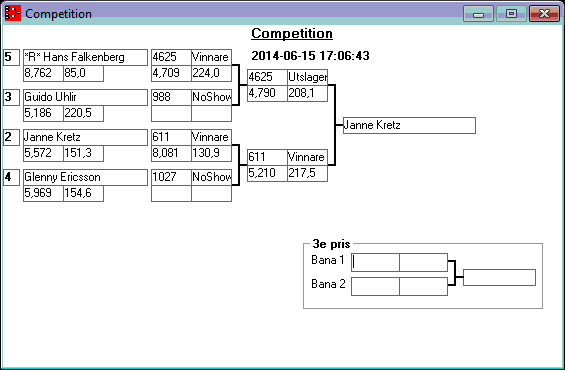Click the 4,709 result cell
The height and width of the screenshot is (370, 565).
[x=171, y=73]
